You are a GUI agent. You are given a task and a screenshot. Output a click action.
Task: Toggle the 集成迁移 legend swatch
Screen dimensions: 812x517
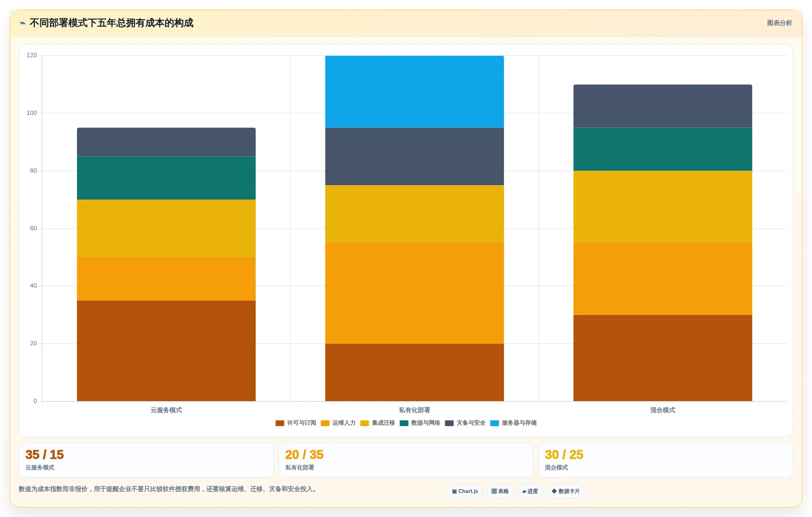coord(364,423)
